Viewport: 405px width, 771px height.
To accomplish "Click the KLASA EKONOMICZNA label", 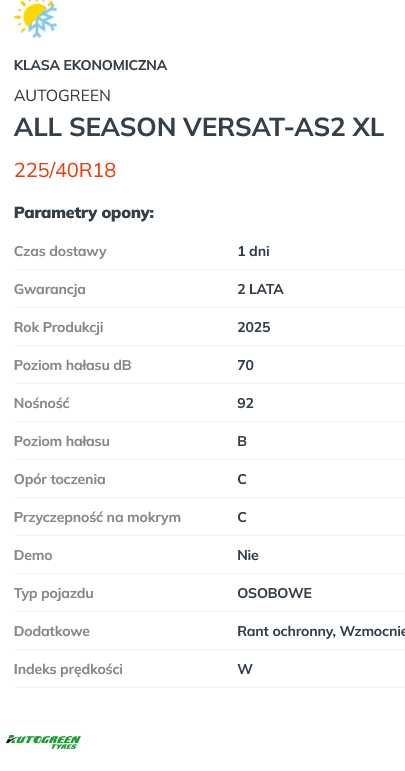I will click(x=90, y=65).
